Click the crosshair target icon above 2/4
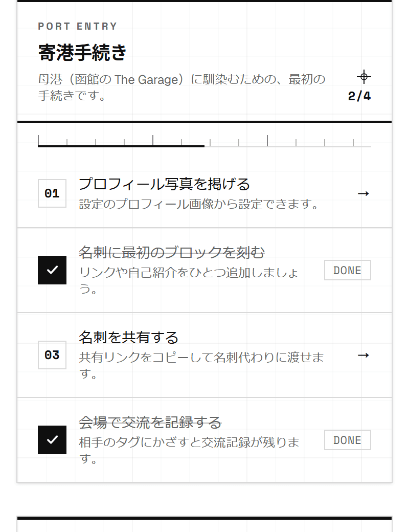The height and width of the screenshot is (532, 409). coord(364,77)
